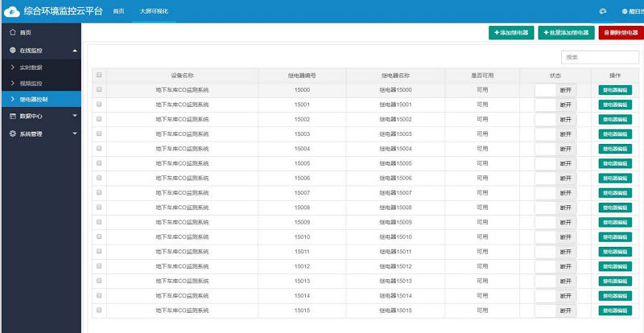Tick the checkbox for relay 15003 row
The width and height of the screenshot is (644, 333).
click(x=99, y=134)
